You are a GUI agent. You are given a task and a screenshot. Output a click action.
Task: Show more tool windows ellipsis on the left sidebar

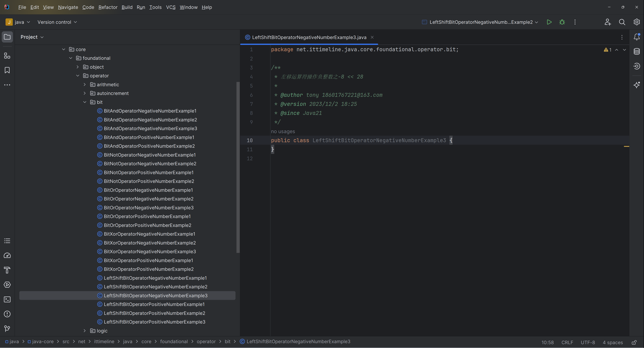pos(7,85)
